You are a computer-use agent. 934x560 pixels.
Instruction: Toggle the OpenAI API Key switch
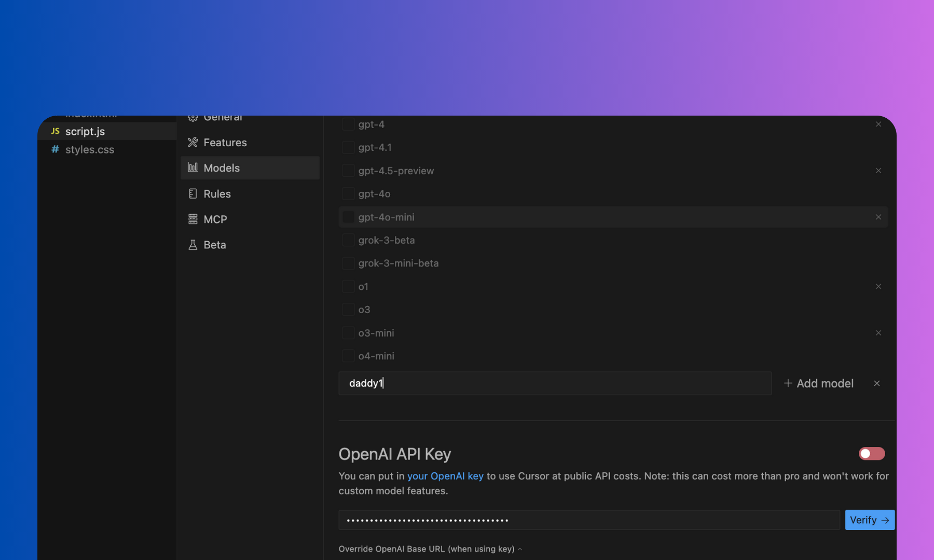[872, 454]
